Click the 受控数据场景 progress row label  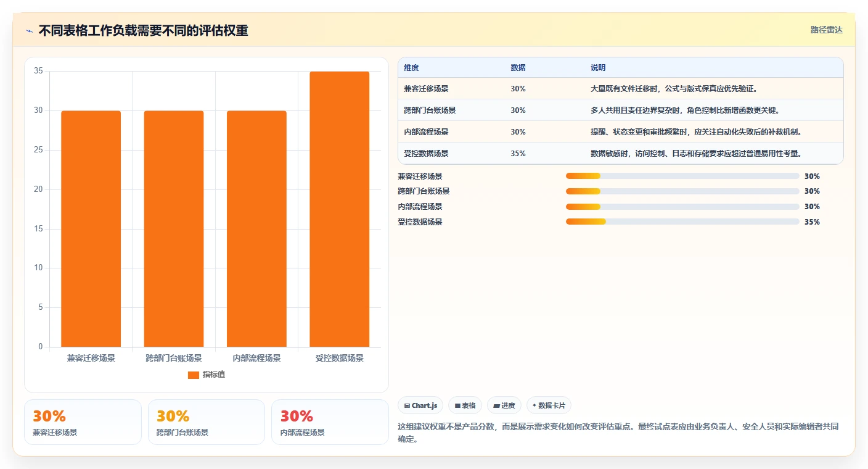420,222
